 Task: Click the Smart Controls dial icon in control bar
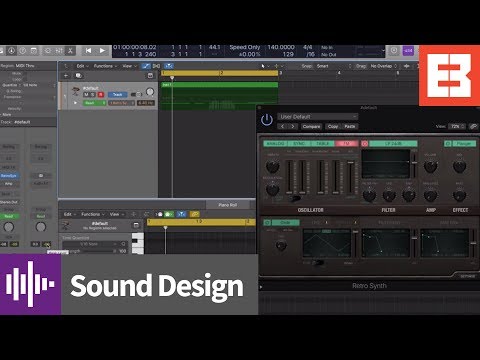click(x=48, y=51)
